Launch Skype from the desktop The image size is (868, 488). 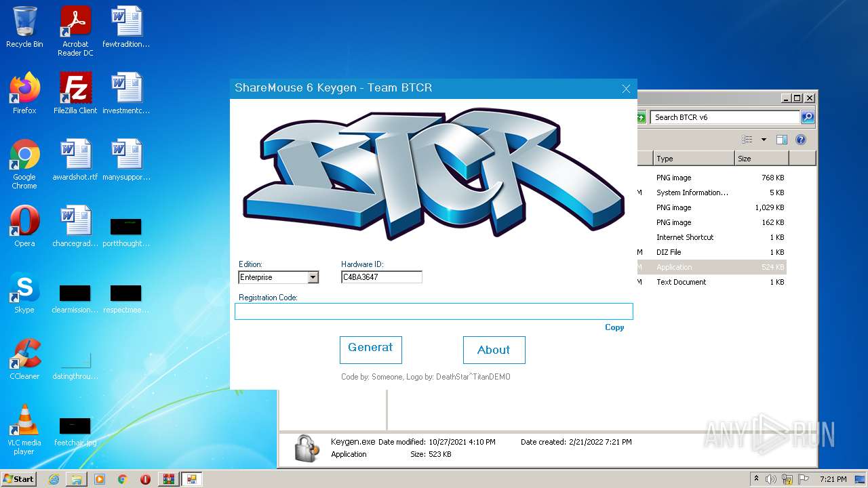(24, 293)
